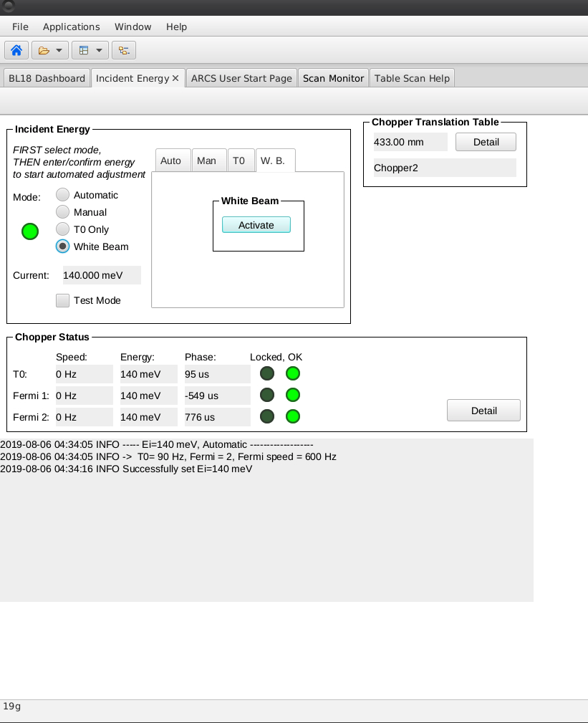Switch to the Man energy sub-tab
Viewport: 588px width, 723px height.
206,161
